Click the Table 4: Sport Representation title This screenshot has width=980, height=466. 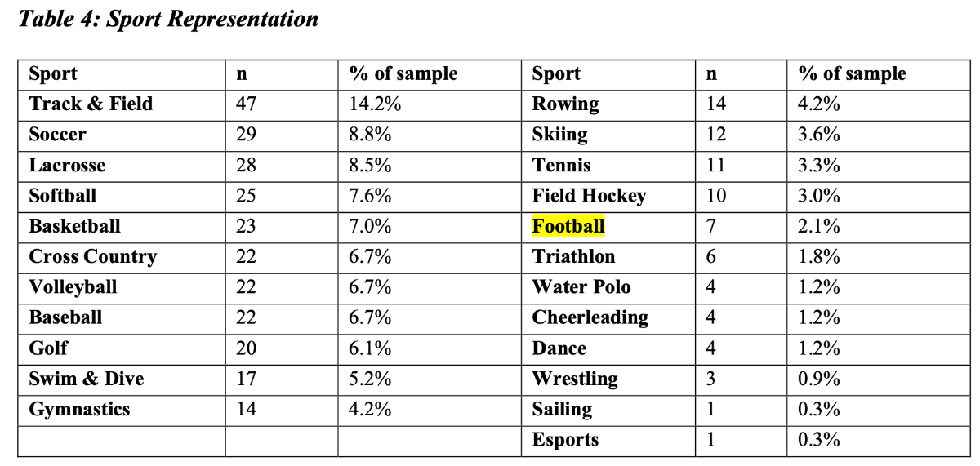pos(168,19)
